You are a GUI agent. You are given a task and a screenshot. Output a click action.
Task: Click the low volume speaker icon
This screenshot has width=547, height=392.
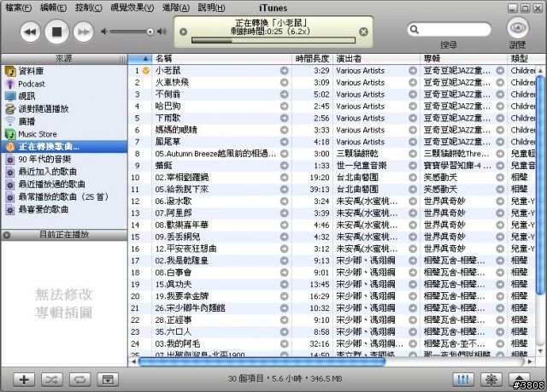[104, 32]
